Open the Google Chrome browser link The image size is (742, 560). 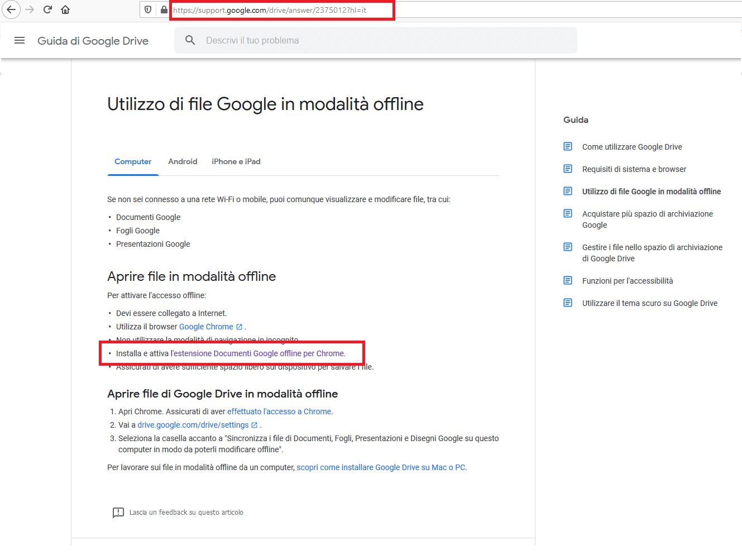(206, 327)
